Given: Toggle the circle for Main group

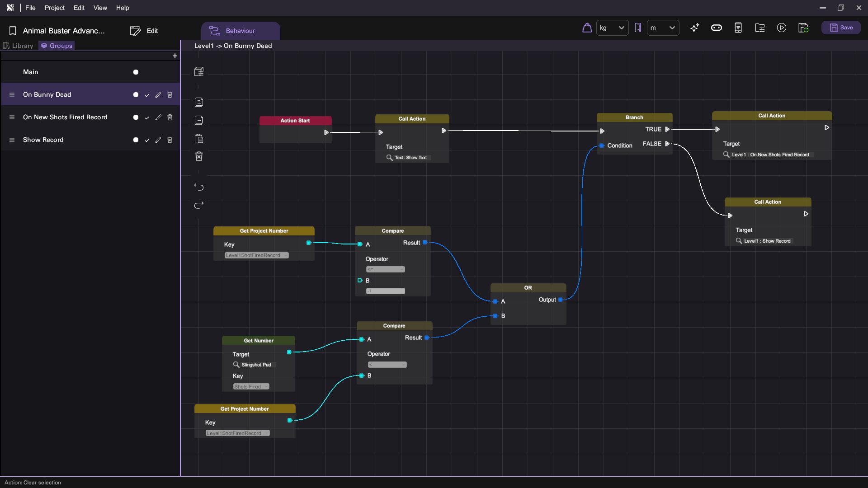Looking at the screenshot, I should 136,72.
